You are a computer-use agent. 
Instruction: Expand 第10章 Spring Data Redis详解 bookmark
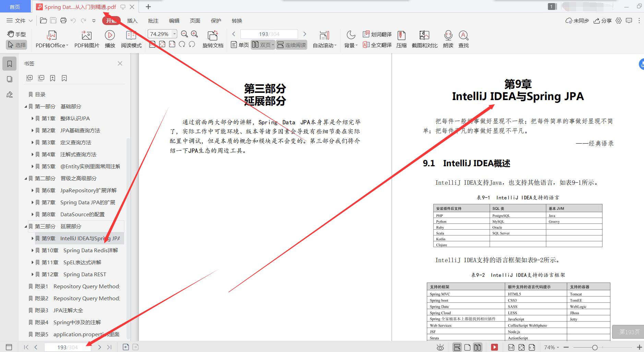coord(33,251)
